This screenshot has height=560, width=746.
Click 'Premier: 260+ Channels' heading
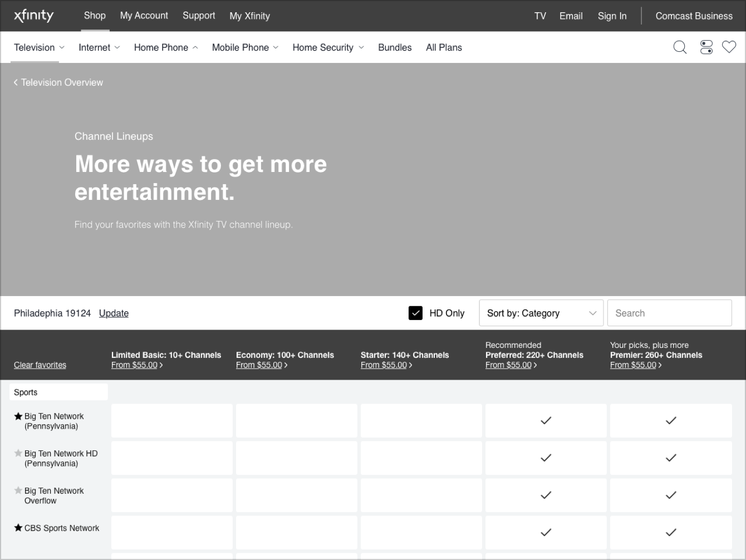click(656, 355)
